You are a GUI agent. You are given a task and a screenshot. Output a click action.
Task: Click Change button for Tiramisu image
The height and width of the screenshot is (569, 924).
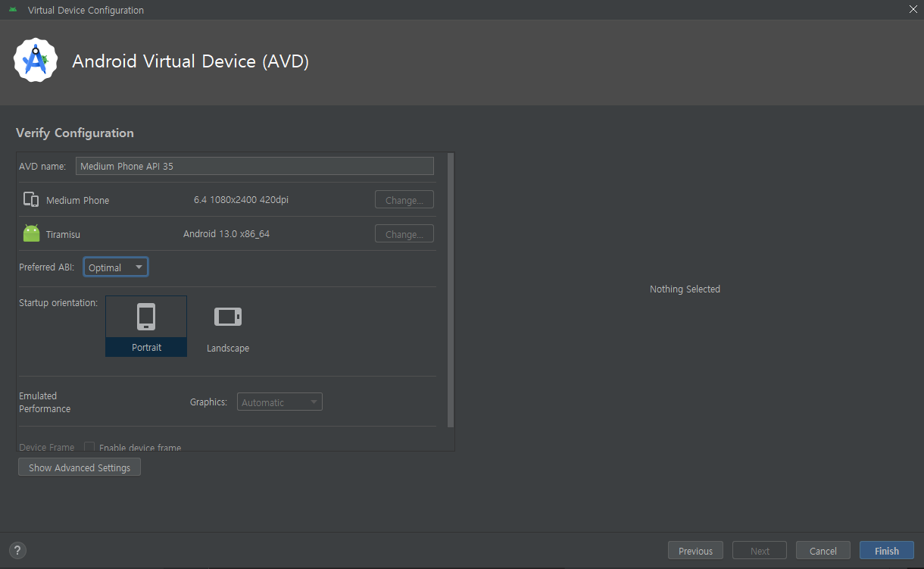coord(404,234)
